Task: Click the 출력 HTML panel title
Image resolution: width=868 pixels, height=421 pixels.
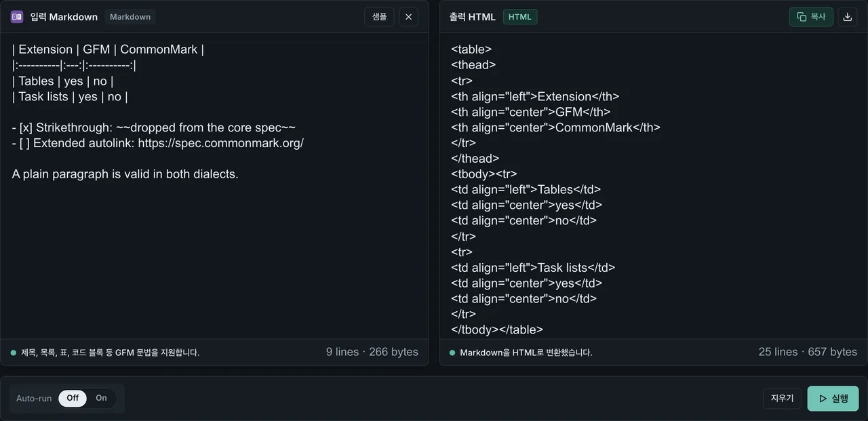Action: click(x=473, y=17)
